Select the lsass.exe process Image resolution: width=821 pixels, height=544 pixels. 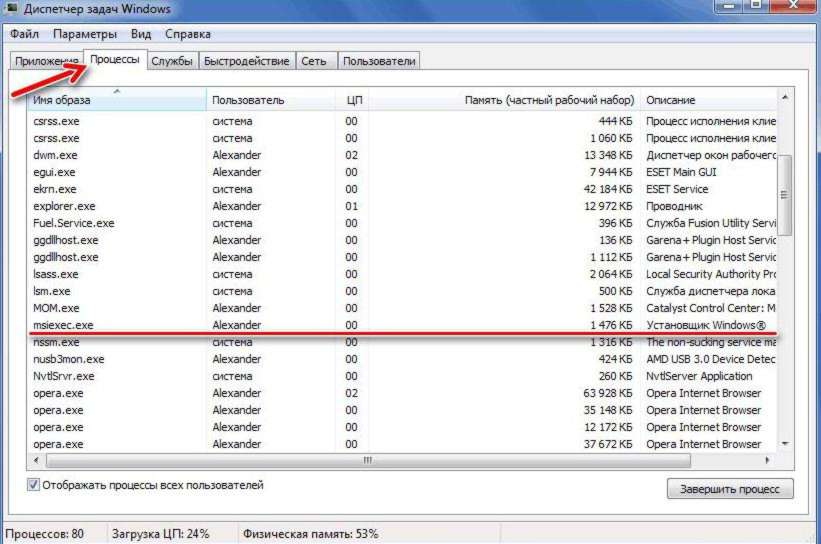[403, 274]
